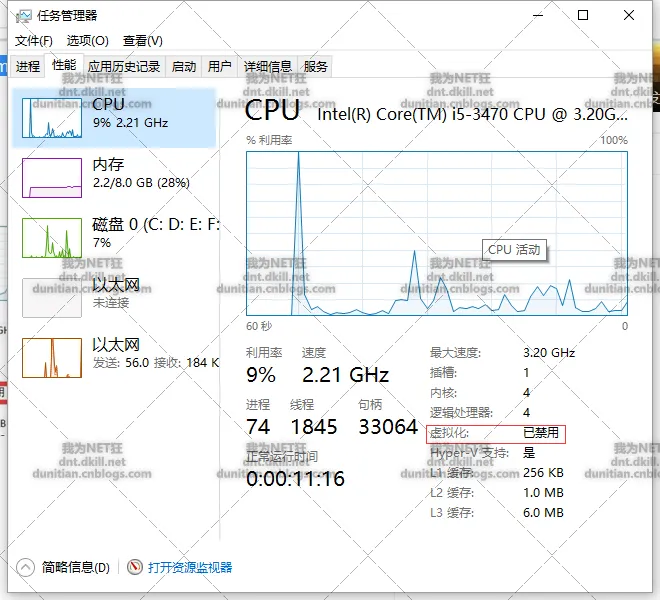This screenshot has height=600, width=660.
Task: Click the Hyper-V 支持 是 value
Action: click(x=529, y=453)
